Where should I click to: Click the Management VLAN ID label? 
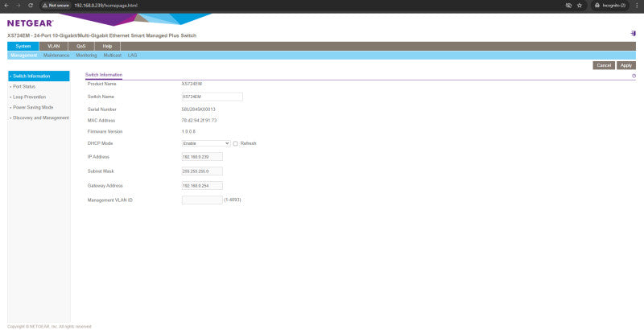click(x=110, y=200)
